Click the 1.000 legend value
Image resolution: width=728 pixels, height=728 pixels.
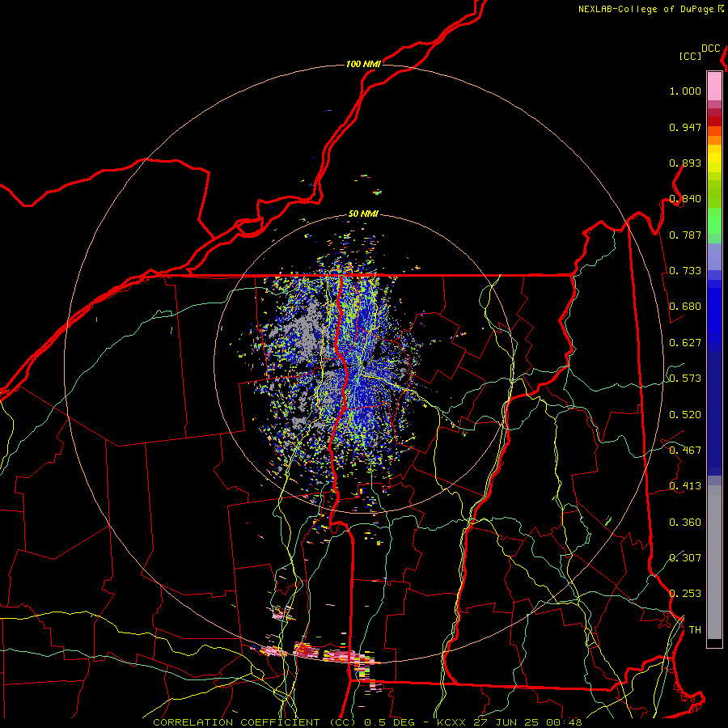tap(685, 91)
